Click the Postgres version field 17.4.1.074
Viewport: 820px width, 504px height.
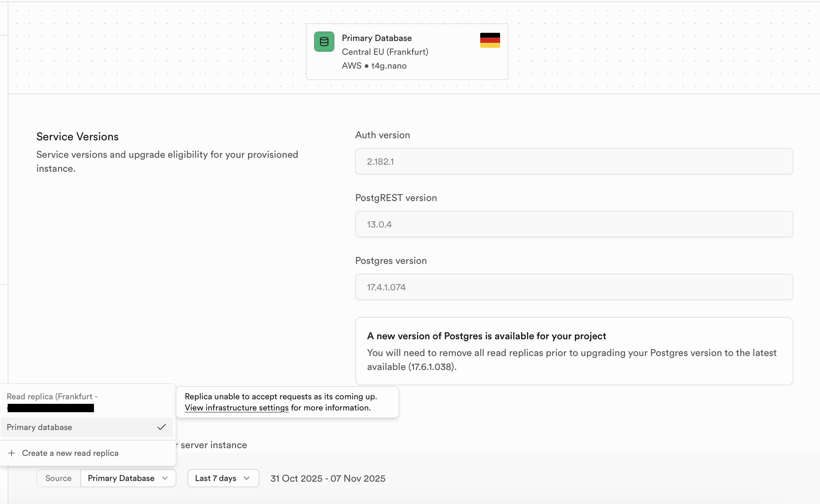coord(574,287)
